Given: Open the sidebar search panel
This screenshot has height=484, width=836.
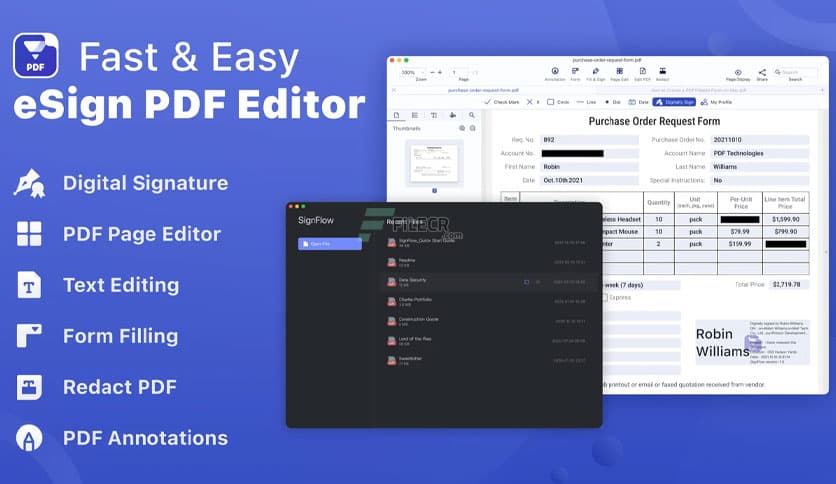Looking at the screenshot, I should 472,115.
